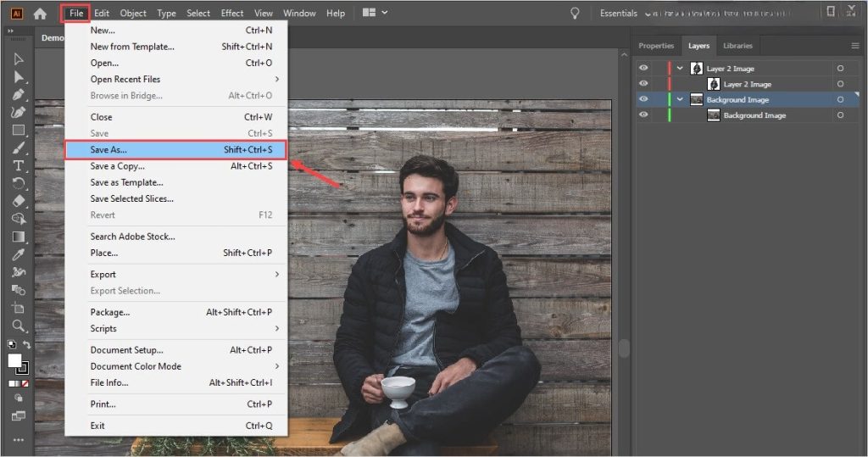Select the Eyedropper tool

pyautogui.click(x=18, y=254)
